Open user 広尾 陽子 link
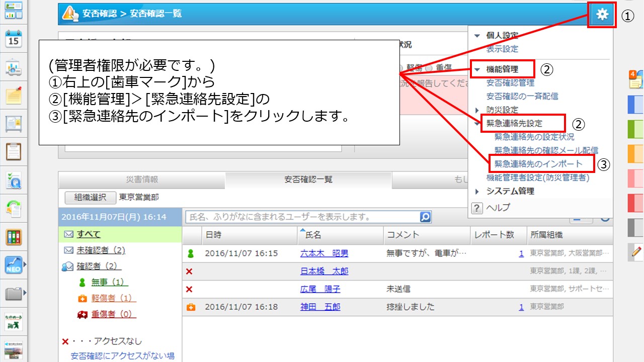This screenshot has height=362, width=644. pos(320,289)
